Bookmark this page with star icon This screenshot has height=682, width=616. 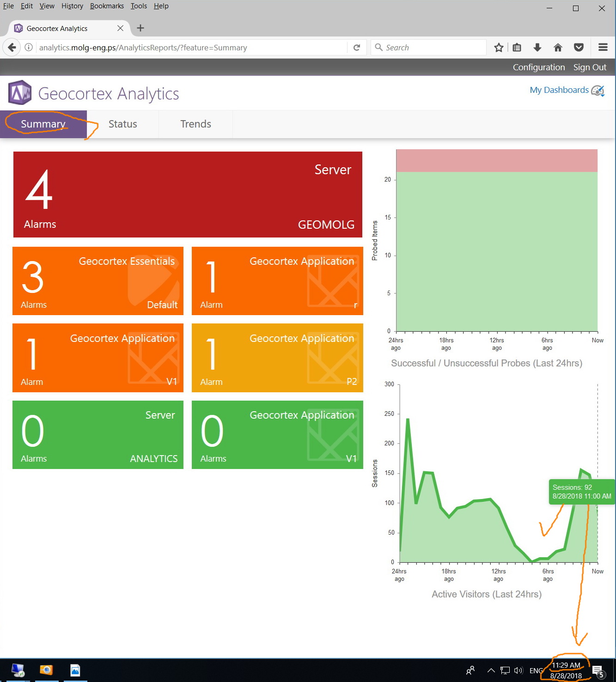click(499, 48)
